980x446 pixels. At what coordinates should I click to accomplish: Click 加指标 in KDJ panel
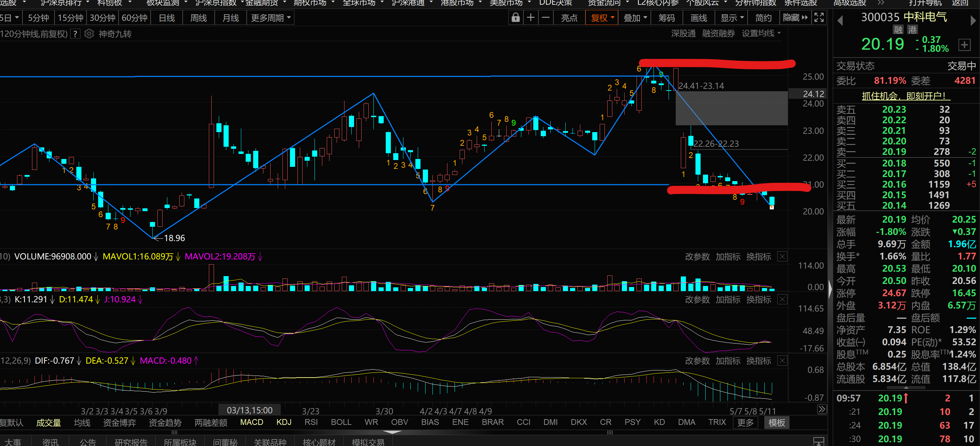pos(728,300)
